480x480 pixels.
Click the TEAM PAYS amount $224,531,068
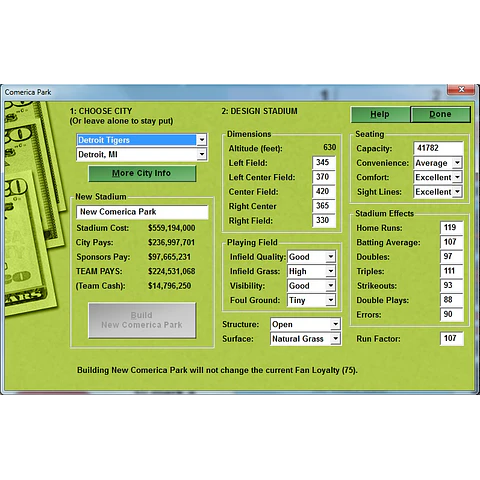pyautogui.click(x=172, y=271)
